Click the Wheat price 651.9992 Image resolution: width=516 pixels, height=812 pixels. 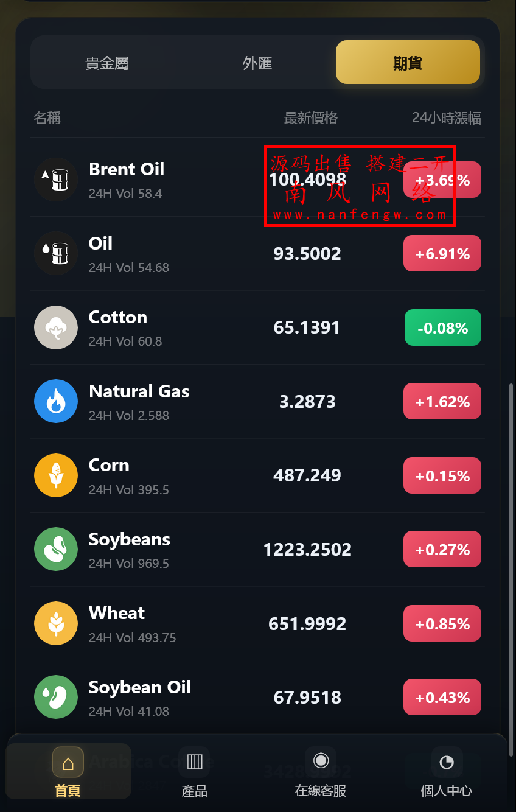pos(307,624)
